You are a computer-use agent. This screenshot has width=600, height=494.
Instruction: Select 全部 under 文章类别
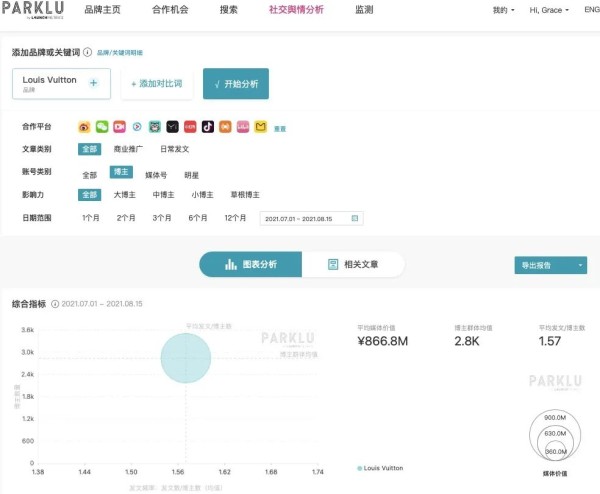[90, 149]
